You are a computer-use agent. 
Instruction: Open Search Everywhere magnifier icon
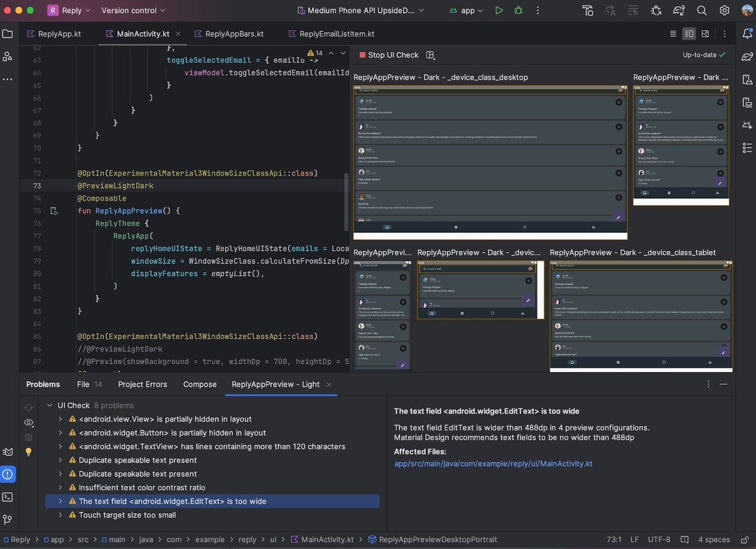pyautogui.click(x=702, y=11)
